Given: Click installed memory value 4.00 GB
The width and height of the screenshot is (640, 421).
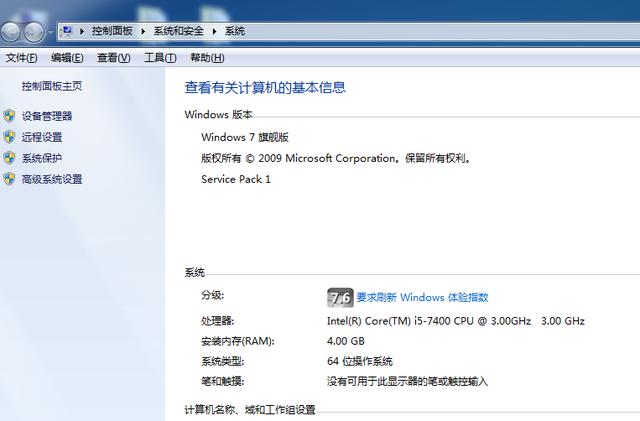Looking at the screenshot, I should 346,341.
